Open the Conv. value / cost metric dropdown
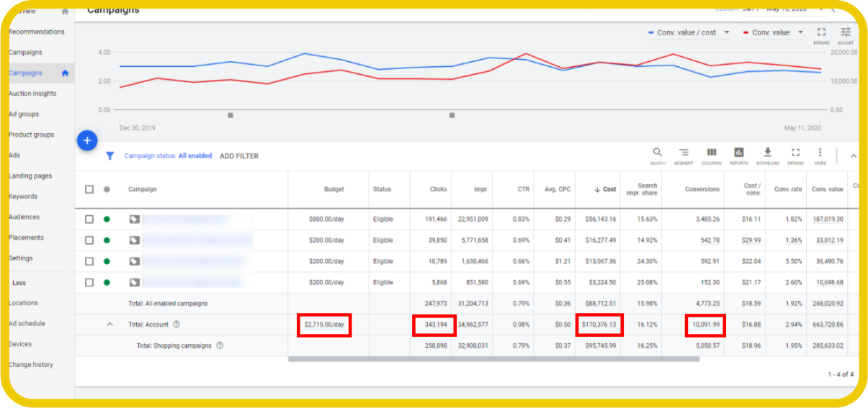 pyautogui.click(x=689, y=32)
